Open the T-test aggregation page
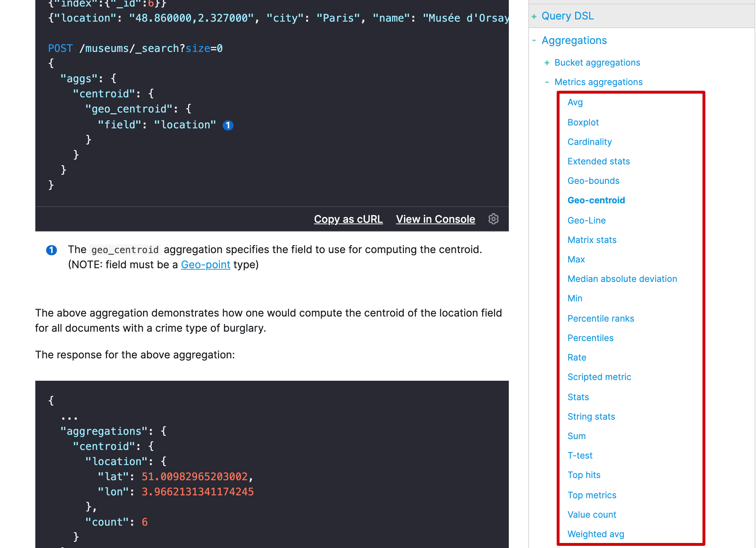756x548 pixels. [x=580, y=456]
